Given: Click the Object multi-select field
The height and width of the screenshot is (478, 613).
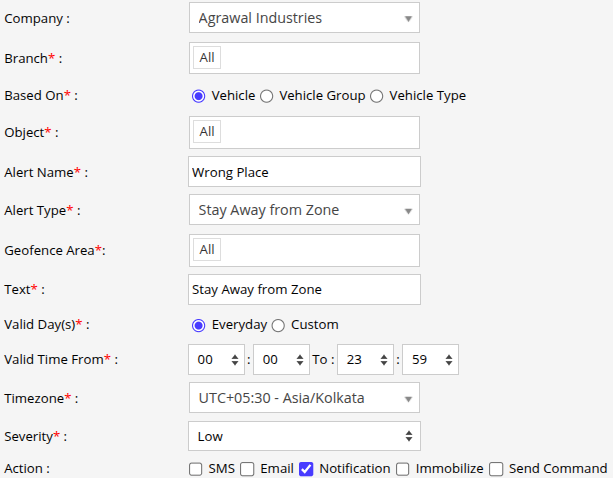Looking at the screenshot, I should [x=303, y=132].
